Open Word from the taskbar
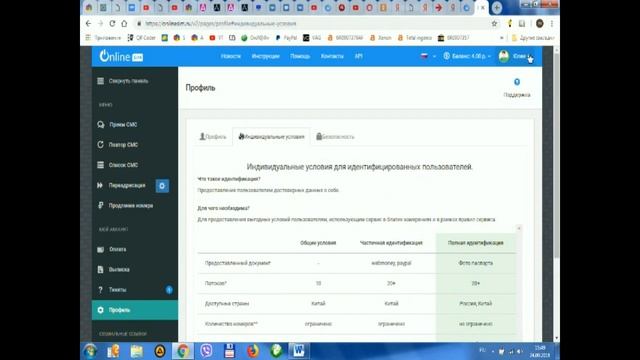Image resolution: width=640 pixels, height=360 pixels. [x=299, y=351]
